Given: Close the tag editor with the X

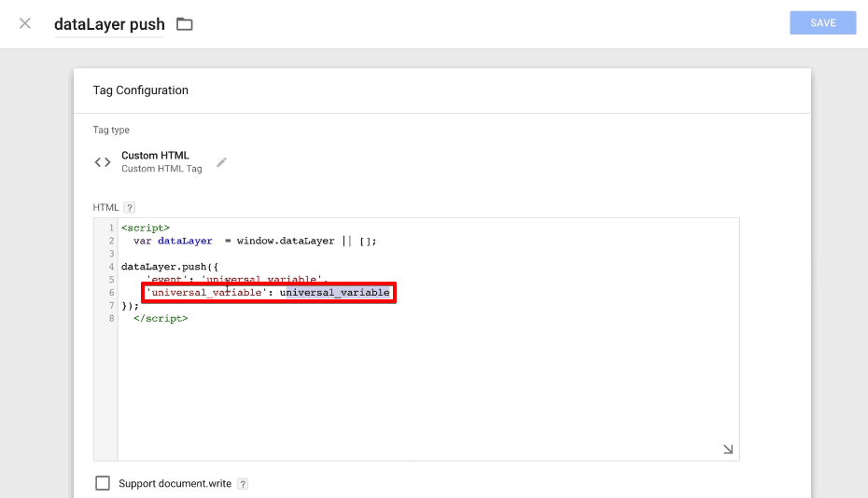Looking at the screenshot, I should coord(25,23).
